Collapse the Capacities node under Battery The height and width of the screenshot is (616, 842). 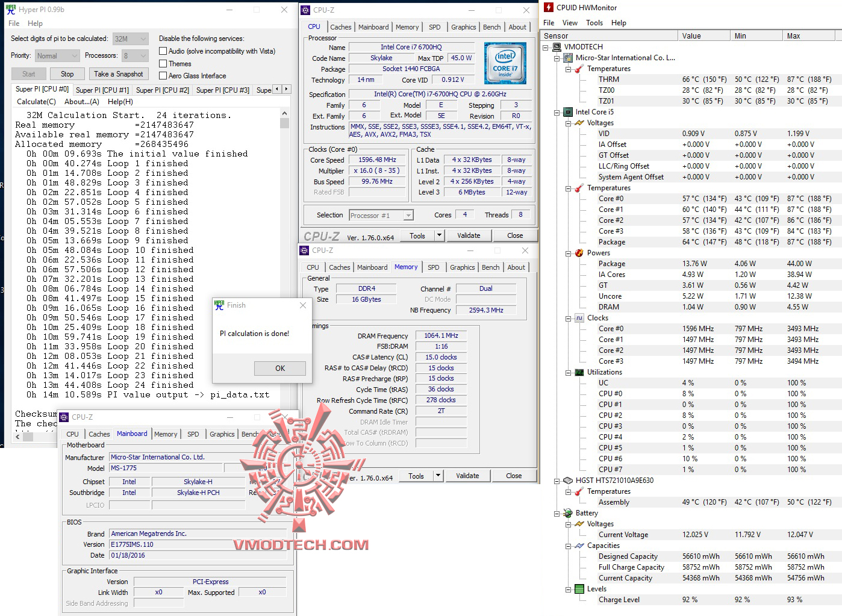tap(569, 546)
